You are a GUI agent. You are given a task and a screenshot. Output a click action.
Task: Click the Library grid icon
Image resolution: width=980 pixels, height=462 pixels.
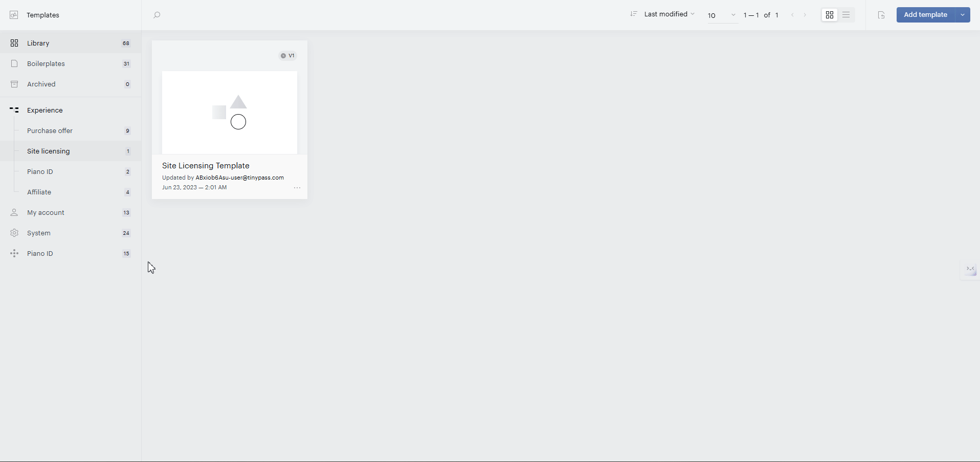14,43
